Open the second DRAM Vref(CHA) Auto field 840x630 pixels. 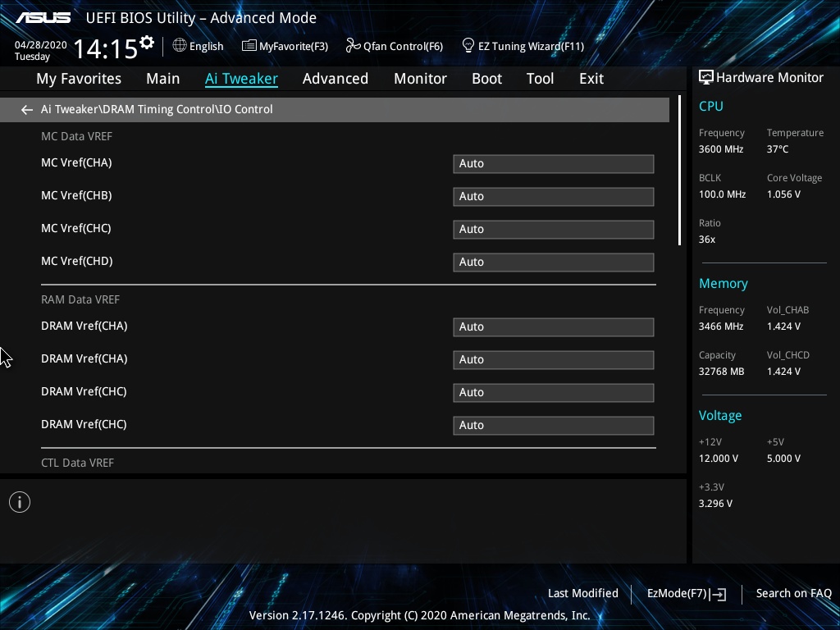[x=554, y=359]
